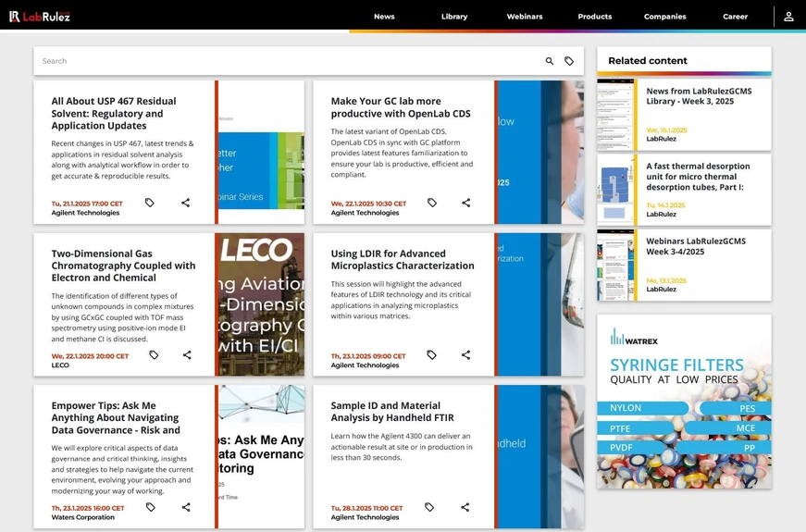Click Handheld FTIR card banner image
The height and width of the screenshot is (532, 806).
pyautogui.click(x=539, y=456)
